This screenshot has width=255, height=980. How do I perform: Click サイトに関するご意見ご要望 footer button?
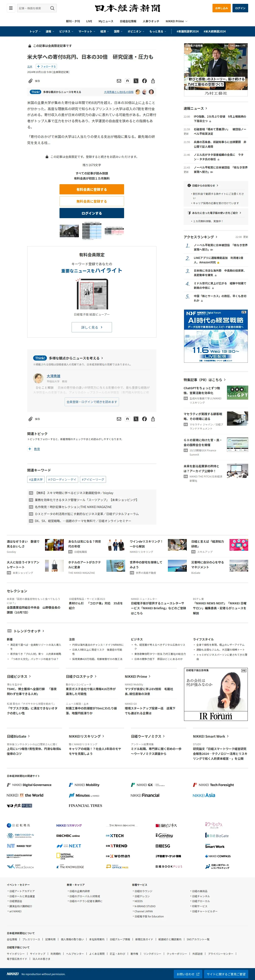click(x=226, y=974)
